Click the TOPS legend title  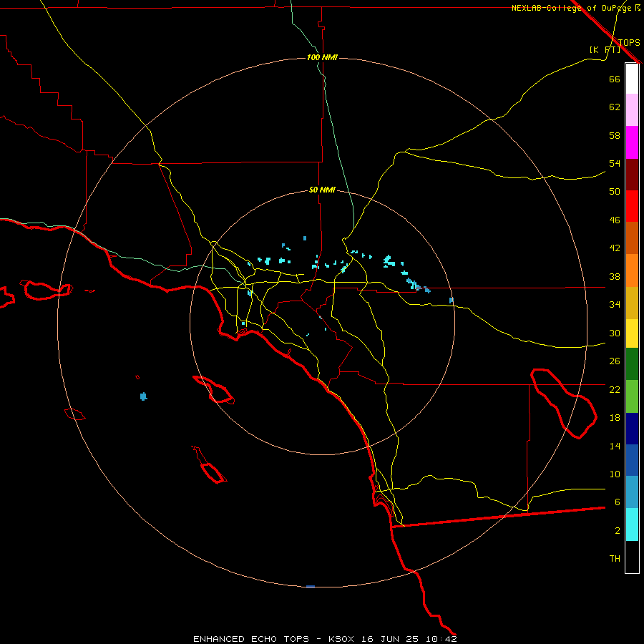(629, 42)
